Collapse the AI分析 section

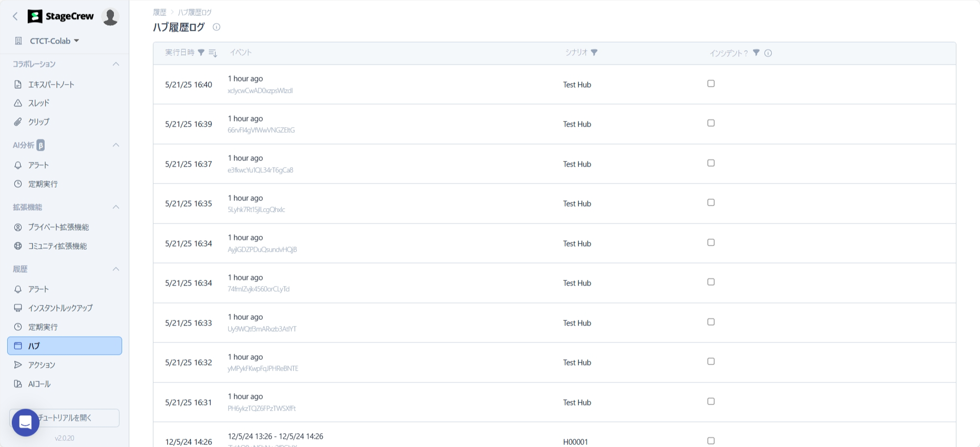pos(116,145)
